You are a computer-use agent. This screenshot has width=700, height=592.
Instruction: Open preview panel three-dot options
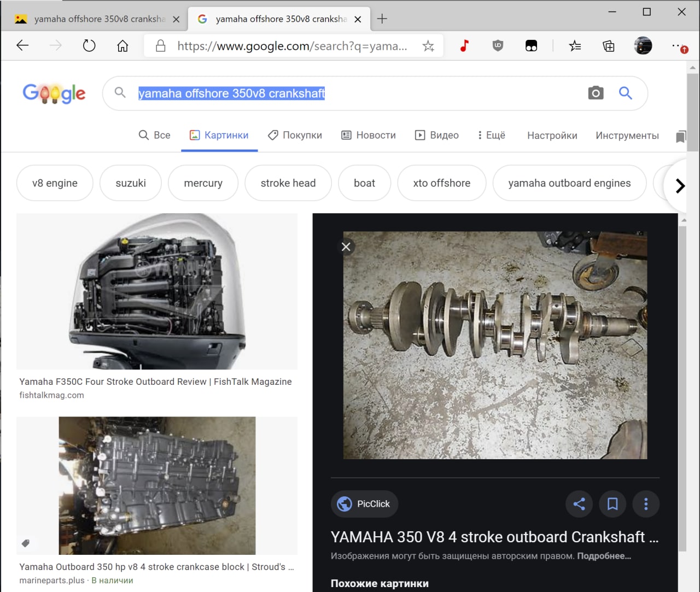(646, 504)
